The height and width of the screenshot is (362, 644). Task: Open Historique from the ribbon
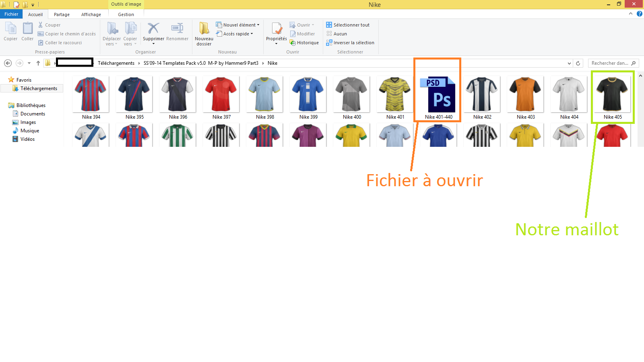[304, 43]
